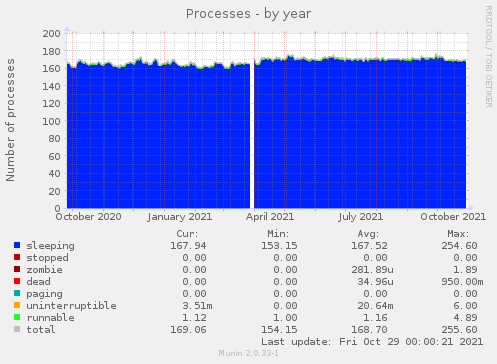Click dead average value 34.96u
Image resolution: width=497 pixels, height=364 pixels.
point(375,282)
